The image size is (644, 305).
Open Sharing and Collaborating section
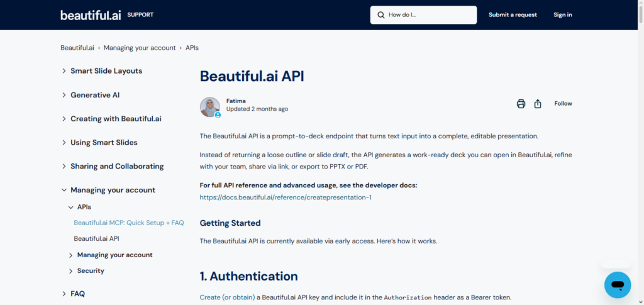coord(117,166)
